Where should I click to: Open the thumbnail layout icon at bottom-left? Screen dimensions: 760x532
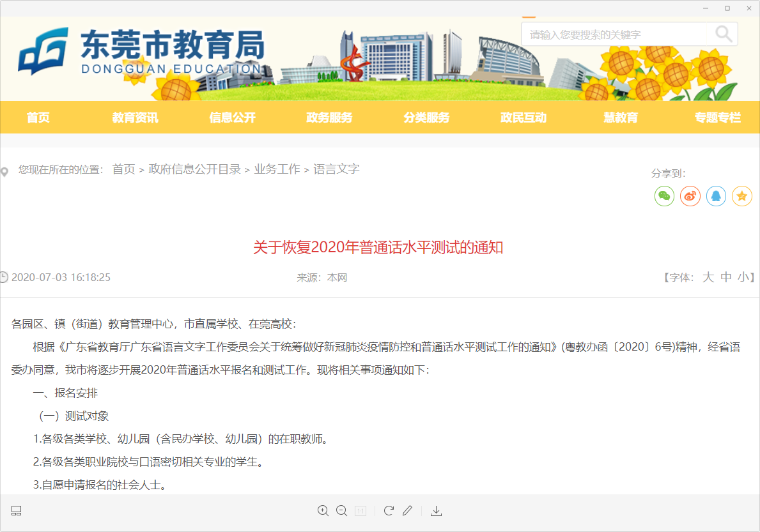[x=17, y=511]
